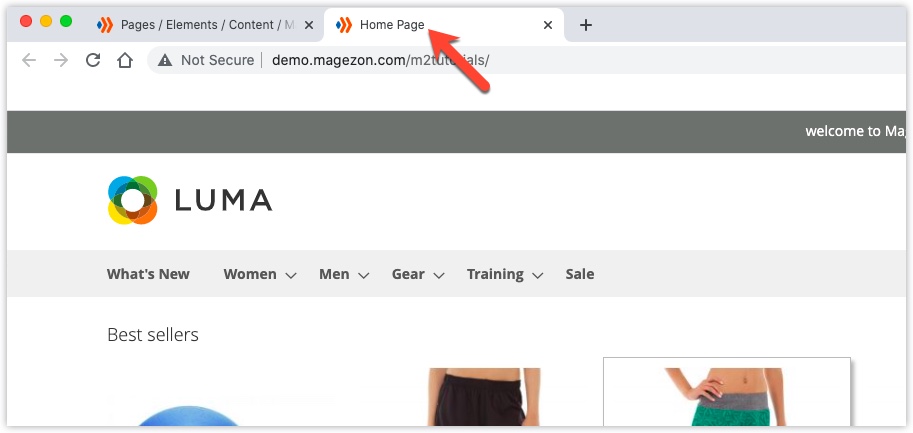
Task: Click the Best sellers heading
Action: [153, 335]
